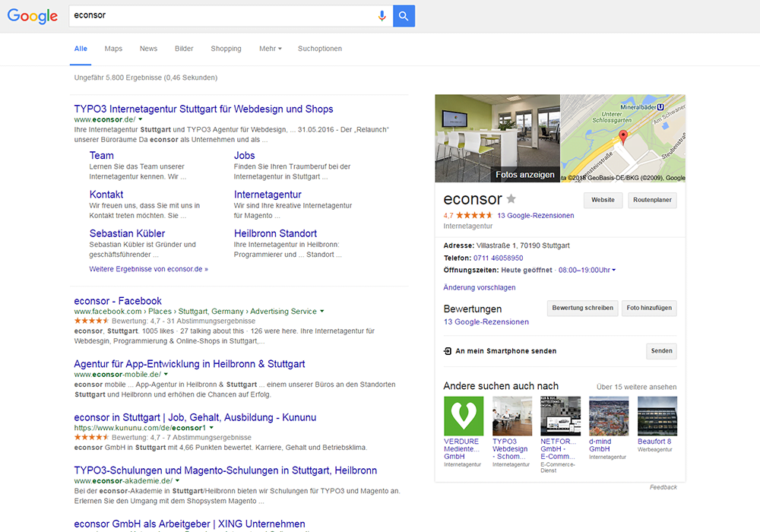Screen dimensions: 760x532
Task: Open TYPO3-Schulungen und Magento-Schulungen result
Action: click(x=226, y=470)
